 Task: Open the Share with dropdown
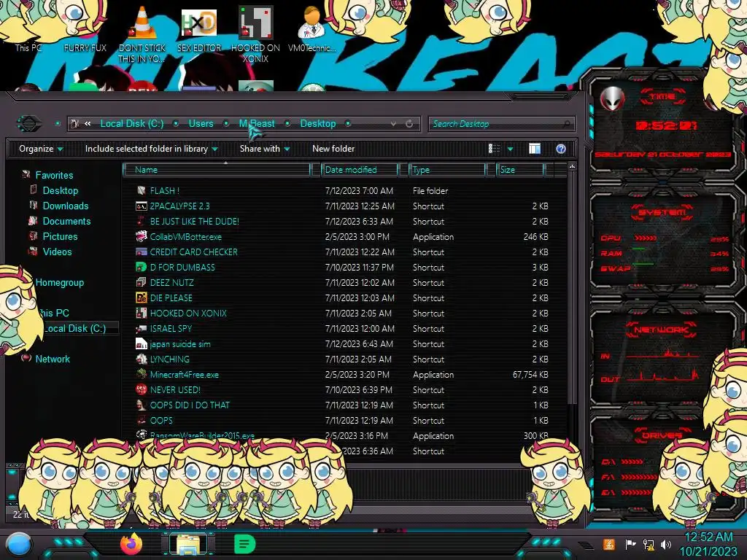pos(265,149)
